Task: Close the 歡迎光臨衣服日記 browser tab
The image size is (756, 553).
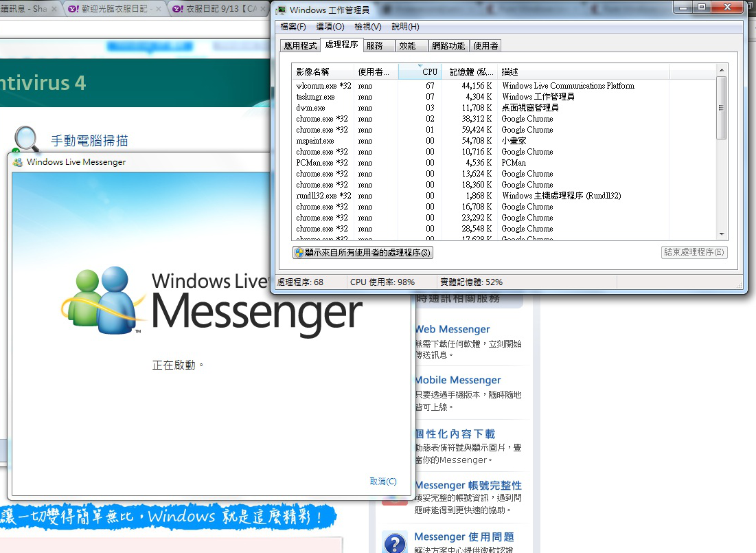Action: [159, 9]
